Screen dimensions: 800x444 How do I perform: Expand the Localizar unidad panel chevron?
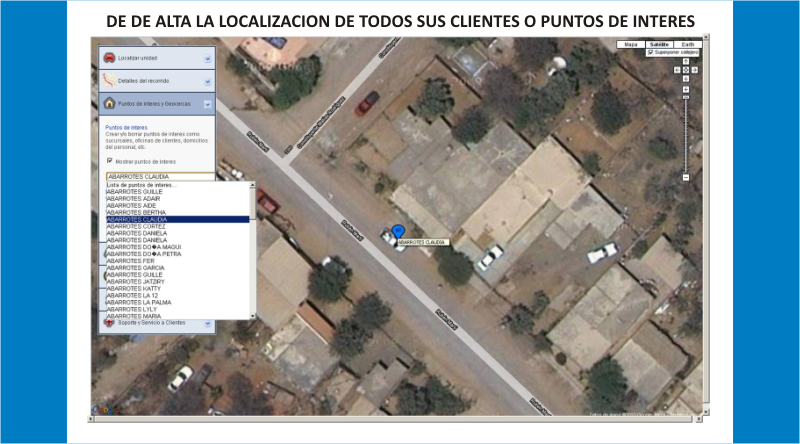[207, 58]
